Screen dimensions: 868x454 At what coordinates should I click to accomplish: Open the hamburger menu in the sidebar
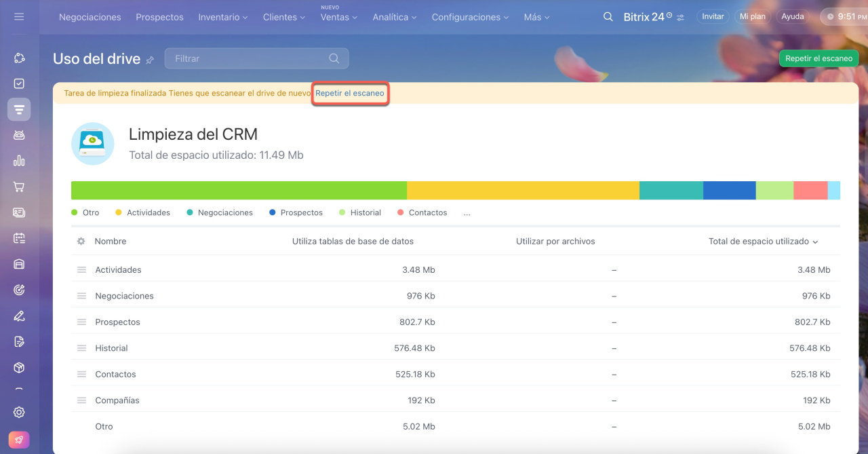tap(19, 16)
